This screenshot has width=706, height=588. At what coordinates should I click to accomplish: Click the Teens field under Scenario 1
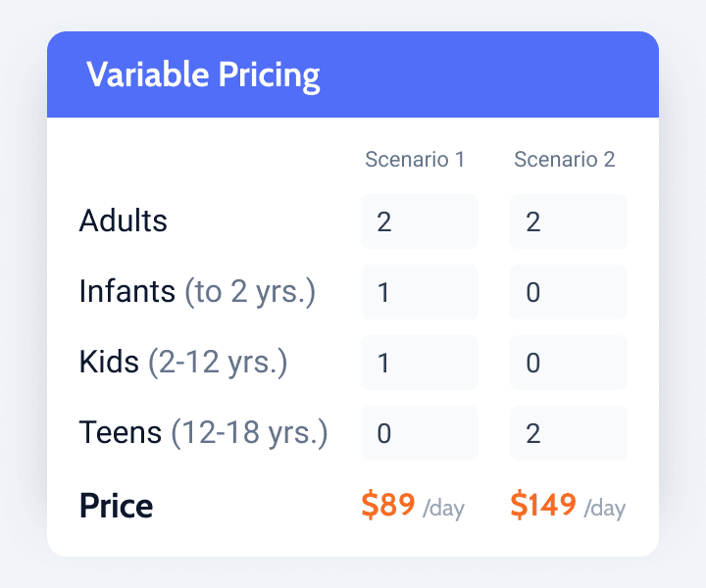coord(419,433)
